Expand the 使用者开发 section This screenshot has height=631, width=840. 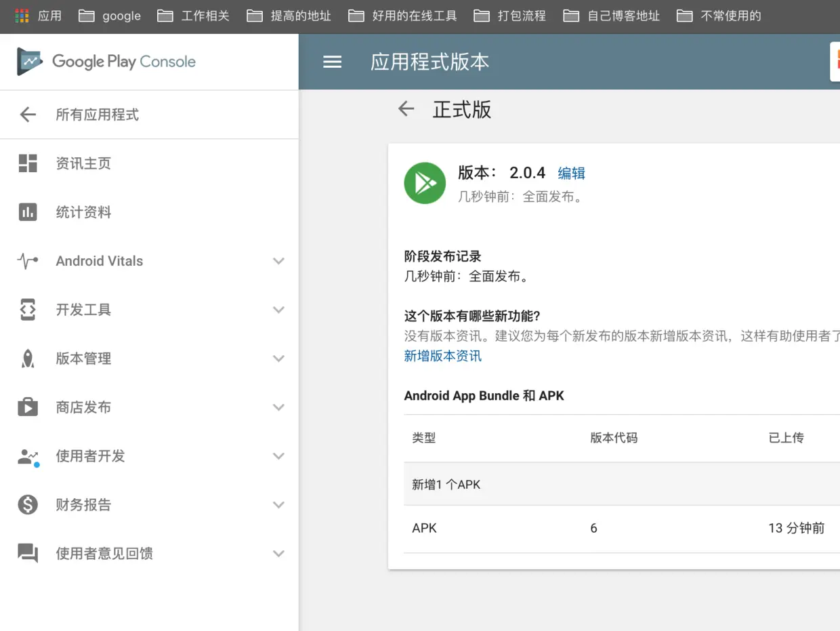(278, 455)
